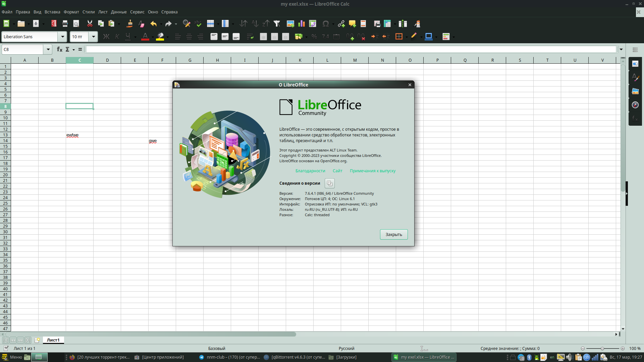
Task: Toggle Bold (Ж) formatting
Action: pyautogui.click(x=106, y=37)
